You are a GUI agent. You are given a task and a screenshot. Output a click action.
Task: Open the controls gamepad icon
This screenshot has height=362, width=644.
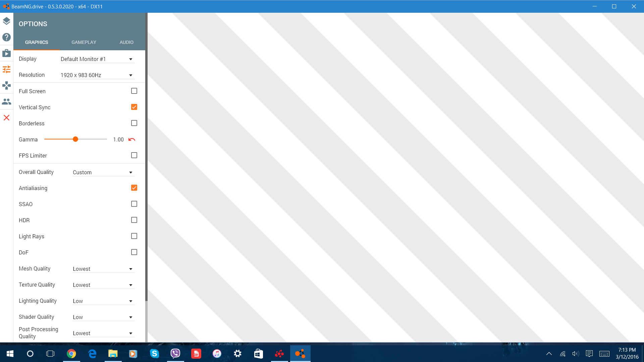pyautogui.click(x=6, y=85)
